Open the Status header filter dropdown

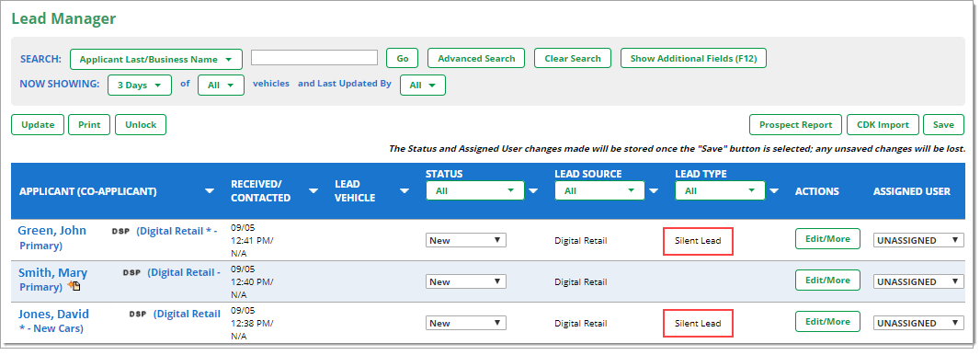(475, 190)
